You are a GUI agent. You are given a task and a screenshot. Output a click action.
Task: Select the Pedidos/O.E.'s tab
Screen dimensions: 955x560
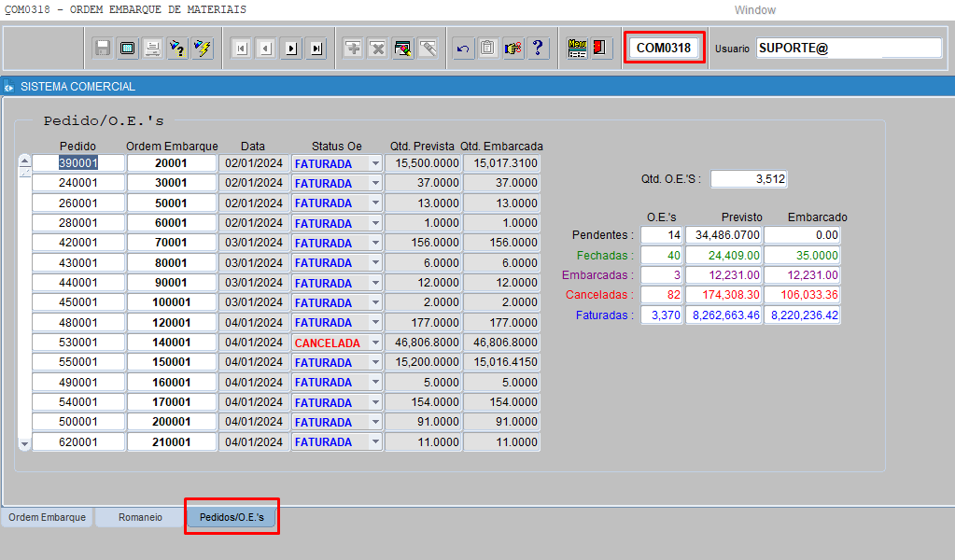(232, 517)
